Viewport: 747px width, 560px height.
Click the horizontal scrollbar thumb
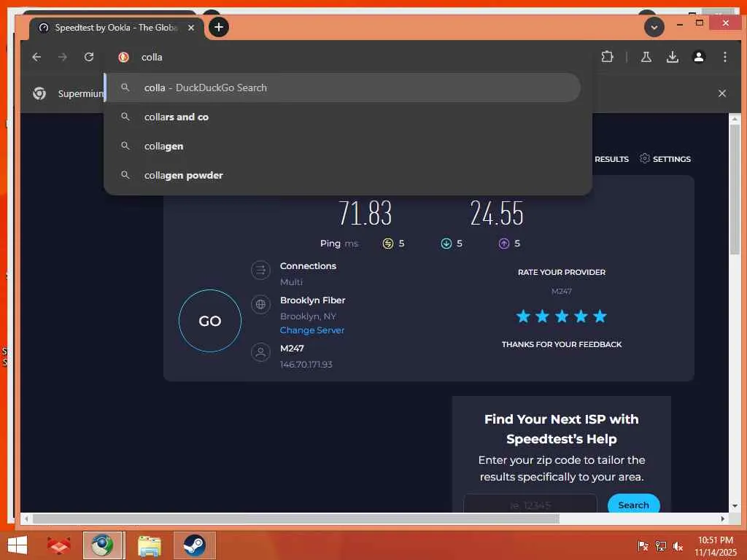click(x=296, y=518)
